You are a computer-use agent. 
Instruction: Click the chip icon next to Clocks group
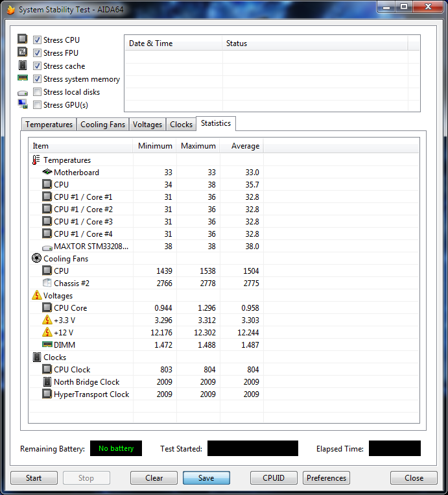(36, 357)
